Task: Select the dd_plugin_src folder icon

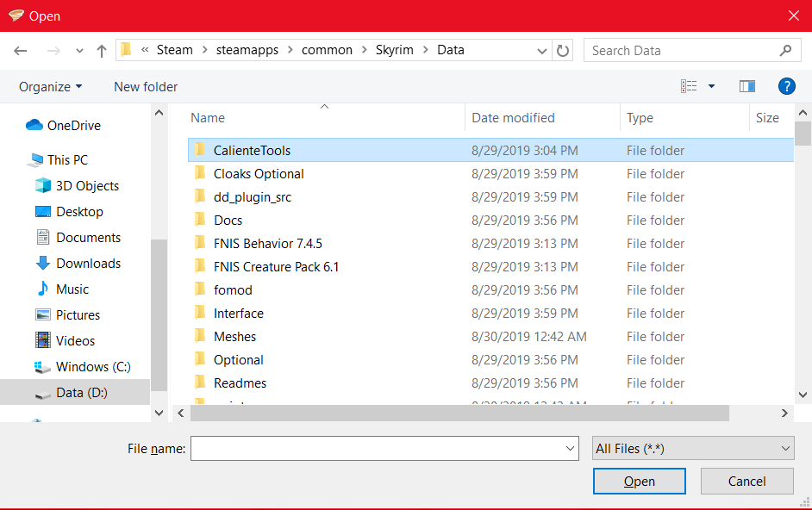Action: tap(200, 196)
